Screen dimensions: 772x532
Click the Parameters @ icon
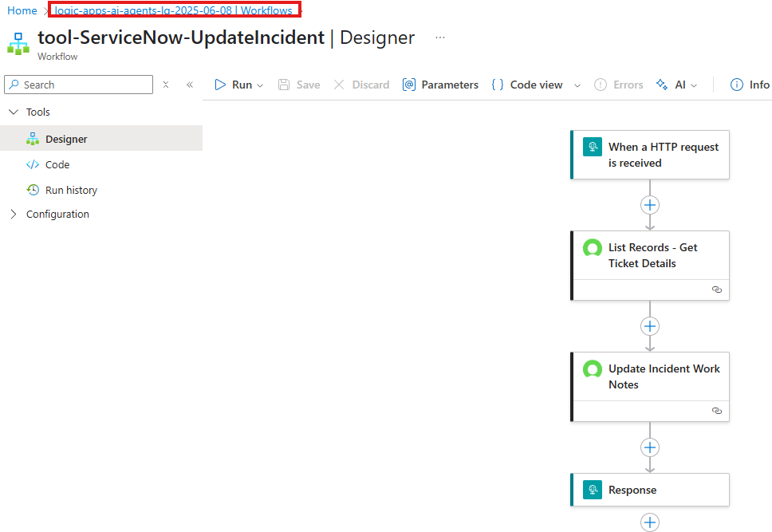click(408, 85)
